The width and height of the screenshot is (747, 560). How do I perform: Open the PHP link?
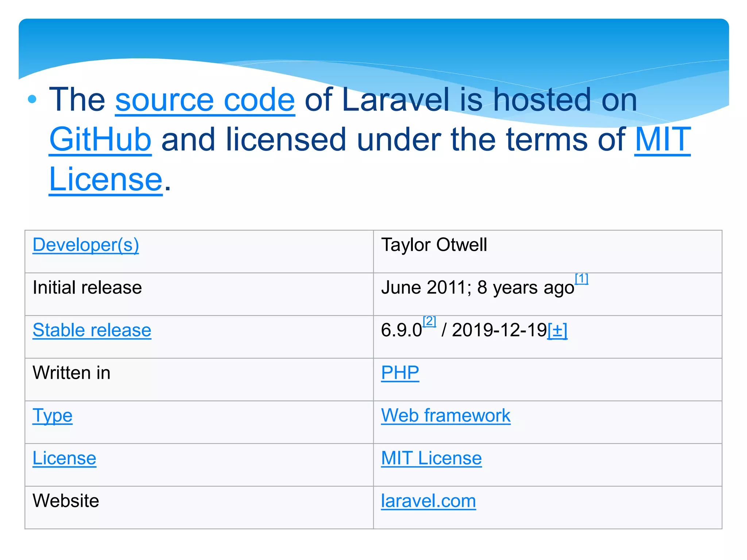(x=400, y=373)
